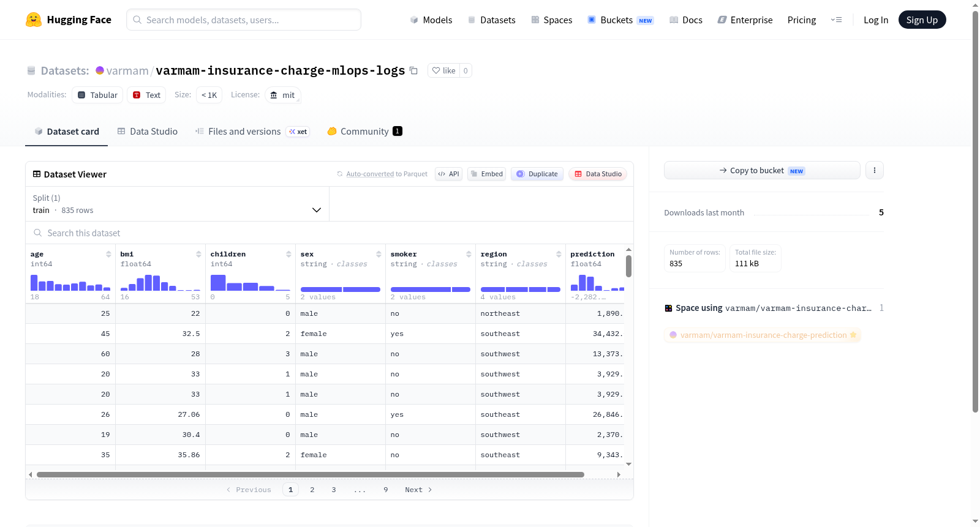Click the table horizontal scrollbar
The width and height of the screenshot is (980, 527).
pos(310,474)
